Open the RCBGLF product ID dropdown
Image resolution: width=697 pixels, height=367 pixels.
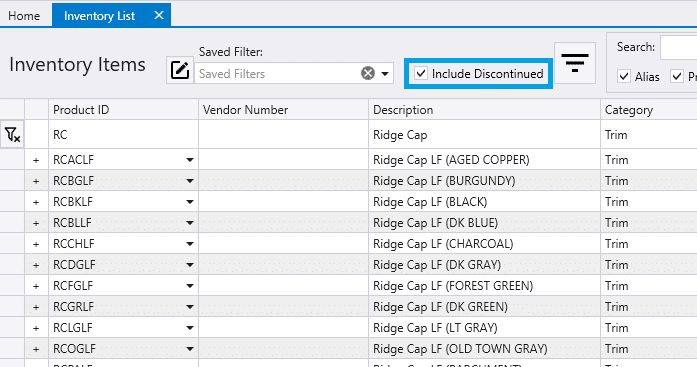click(x=190, y=181)
